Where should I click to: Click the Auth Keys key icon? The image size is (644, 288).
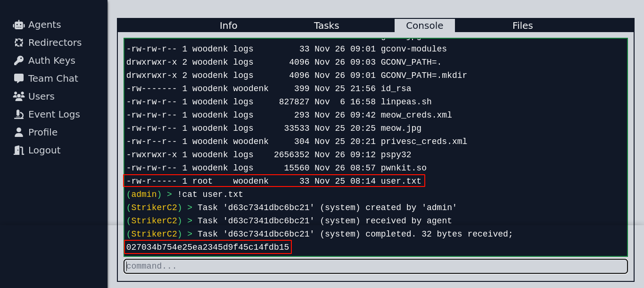18,61
